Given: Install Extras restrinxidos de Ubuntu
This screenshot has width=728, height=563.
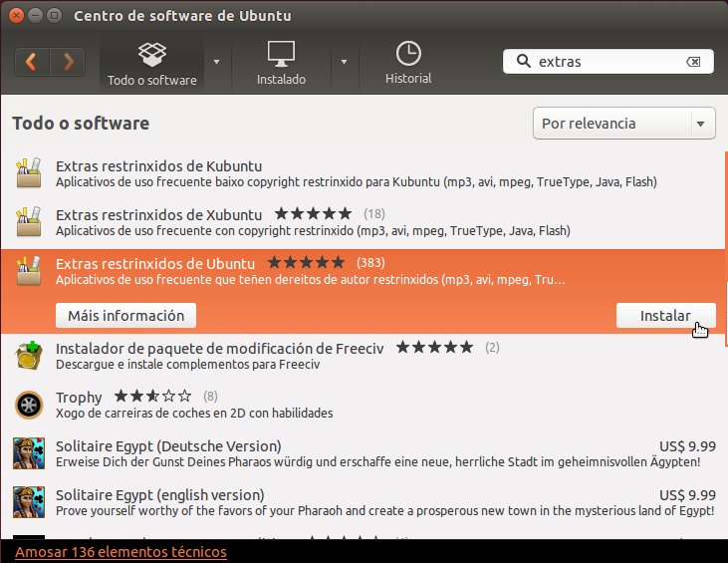Looking at the screenshot, I should point(665,316).
